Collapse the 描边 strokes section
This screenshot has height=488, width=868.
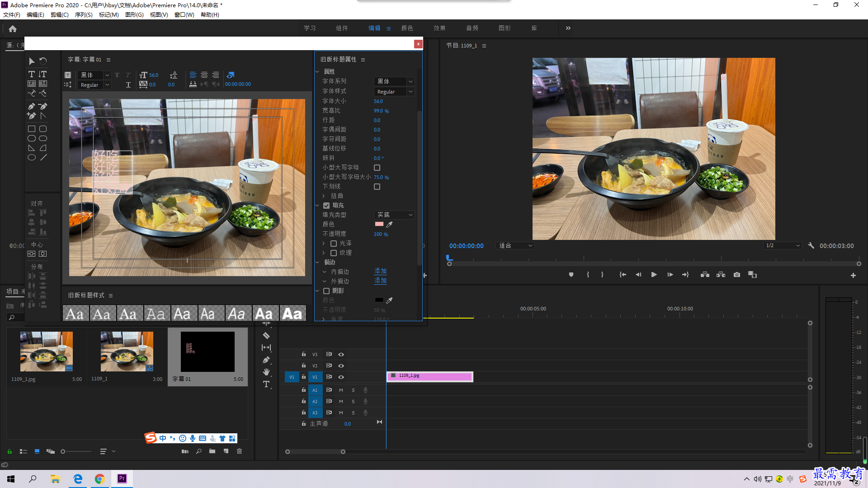(317, 263)
